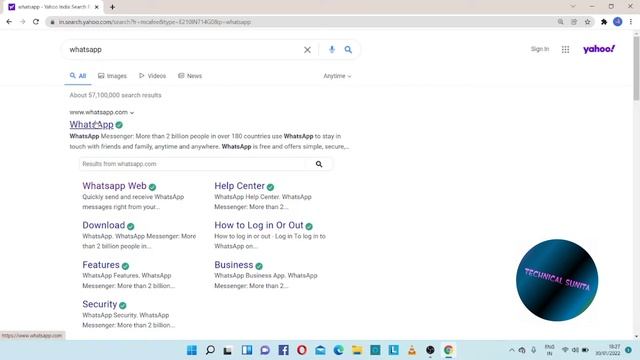Open the Chat icon on the taskbar
The height and width of the screenshot is (360, 640).
(265, 350)
